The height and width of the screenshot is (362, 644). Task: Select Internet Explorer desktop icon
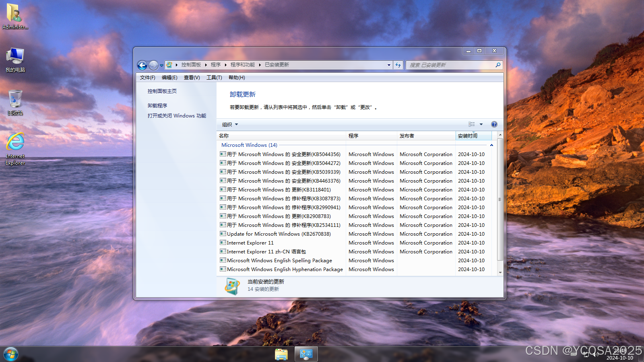(15, 149)
